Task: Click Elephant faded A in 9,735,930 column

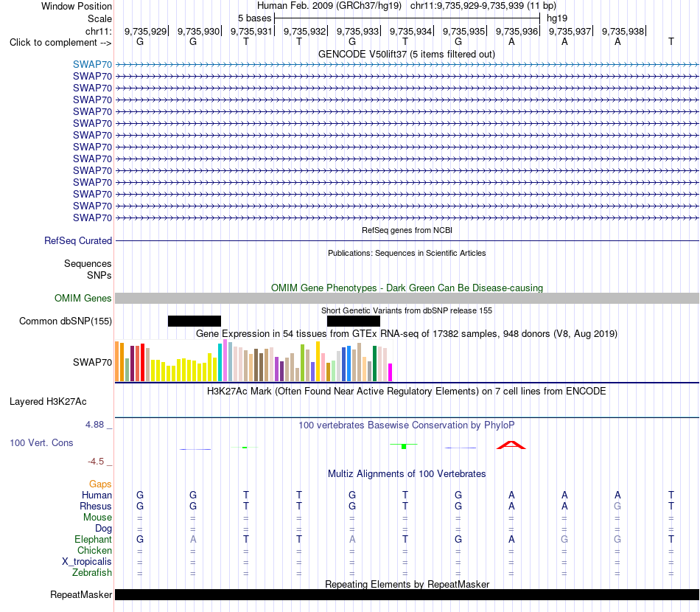Action: 193,540
